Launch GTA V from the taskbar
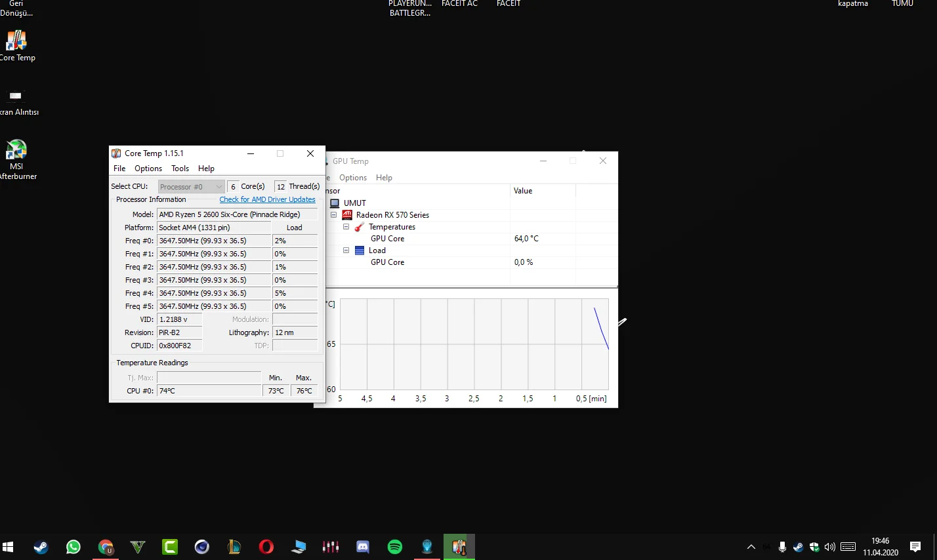This screenshot has height=560, width=937. point(138,547)
